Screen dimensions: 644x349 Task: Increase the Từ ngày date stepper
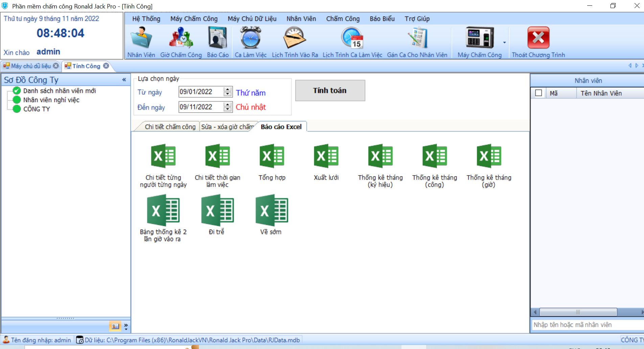point(228,89)
